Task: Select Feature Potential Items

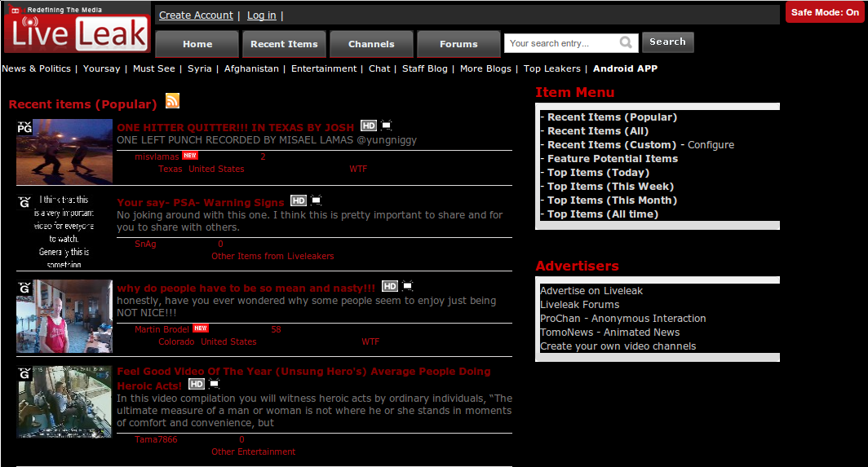Action: [x=612, y=158]
